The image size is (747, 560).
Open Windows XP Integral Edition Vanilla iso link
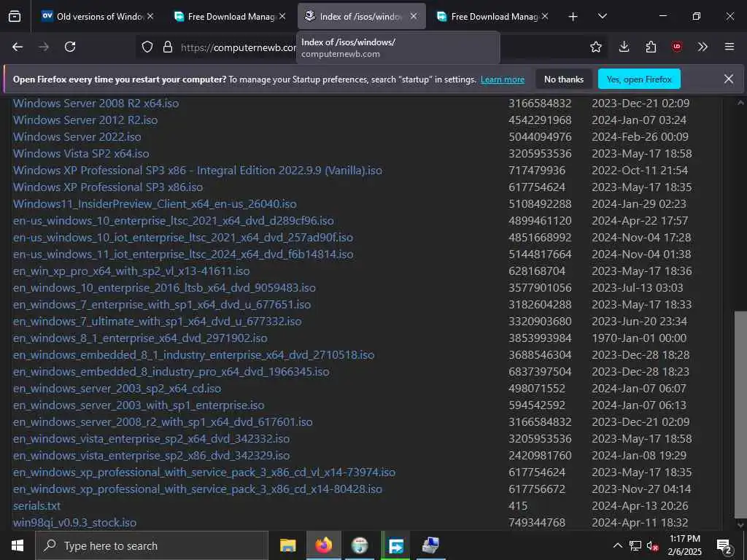tap(197, 171)
